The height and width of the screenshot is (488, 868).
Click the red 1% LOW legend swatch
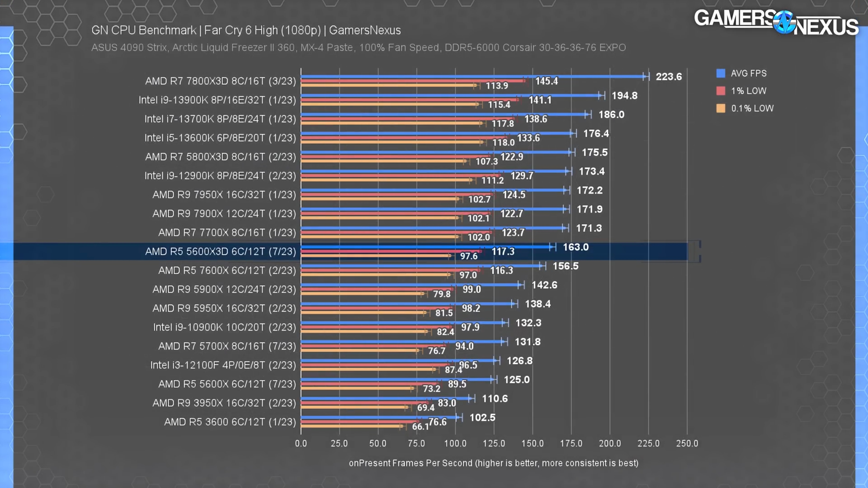[x=721, y=91]
